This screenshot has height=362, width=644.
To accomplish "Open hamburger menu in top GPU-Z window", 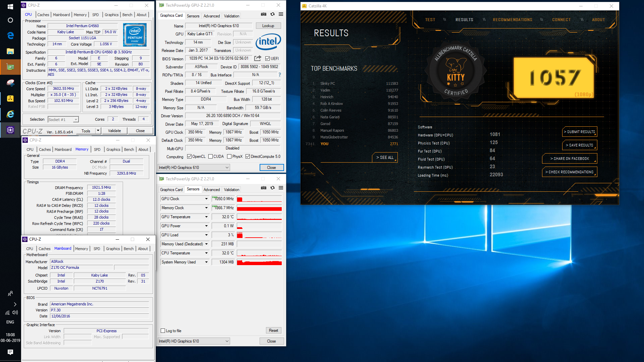I will pyautogui.click(x=281, y=14).
